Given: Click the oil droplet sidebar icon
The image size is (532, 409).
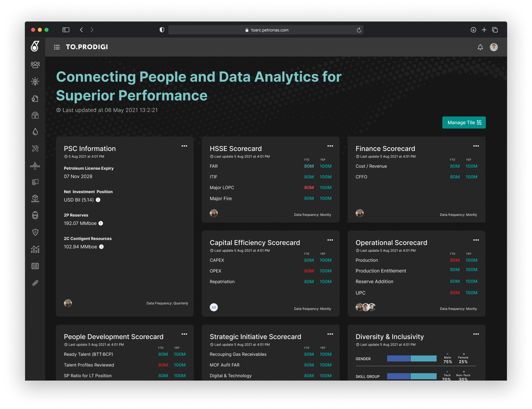Looking at the screenshot, I should click(35, 132).
